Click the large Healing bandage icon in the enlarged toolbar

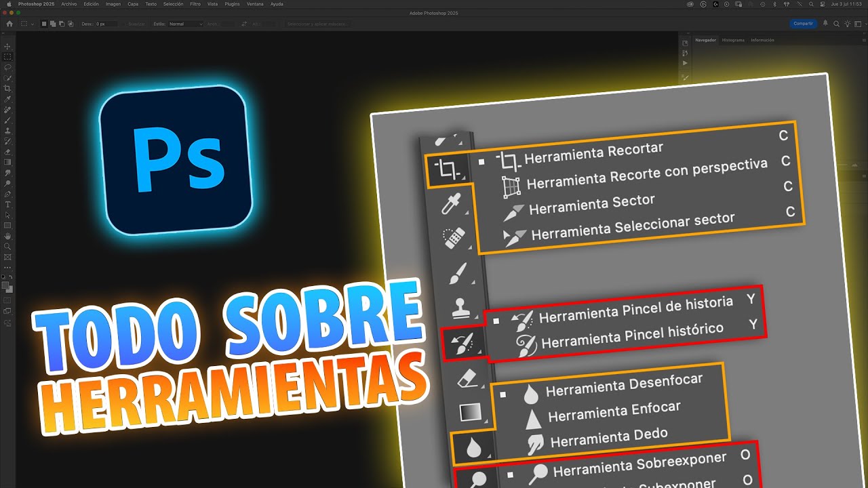point(454,239)
